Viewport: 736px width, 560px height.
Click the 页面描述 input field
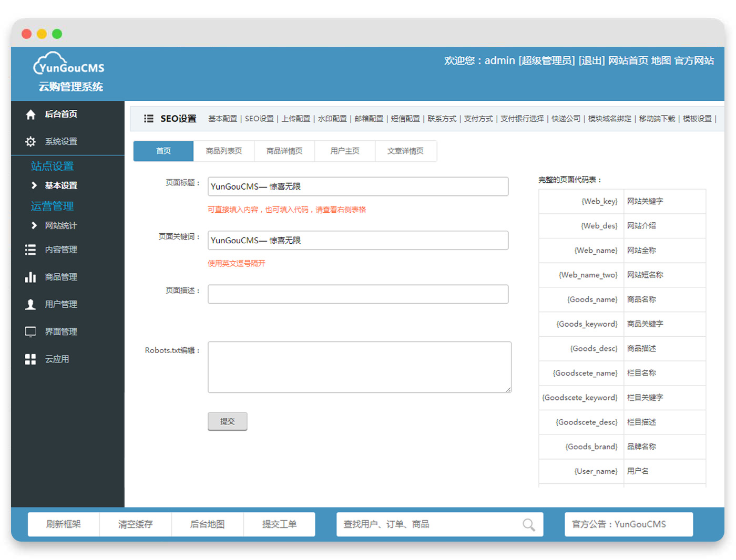click(x=358, y=294)
